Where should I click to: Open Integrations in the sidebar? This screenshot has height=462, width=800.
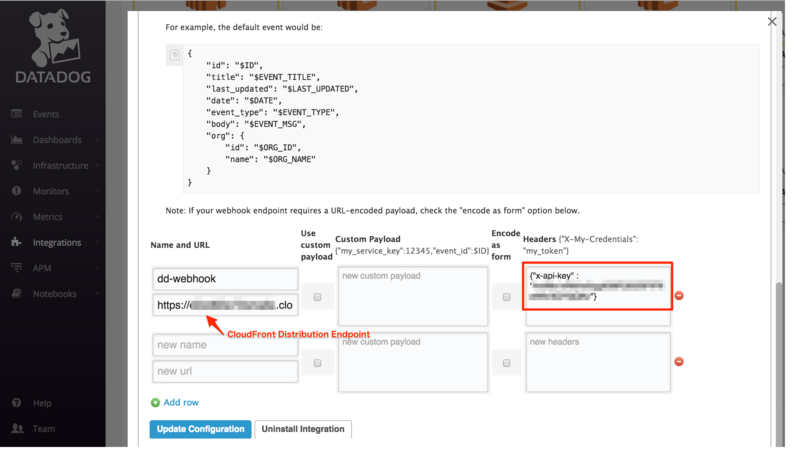[57, 243]
